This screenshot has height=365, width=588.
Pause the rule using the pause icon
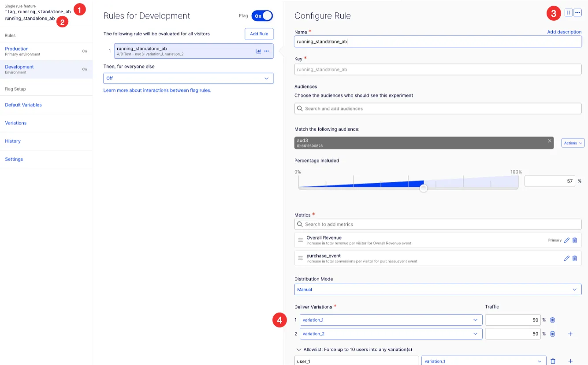coord(568,13)
